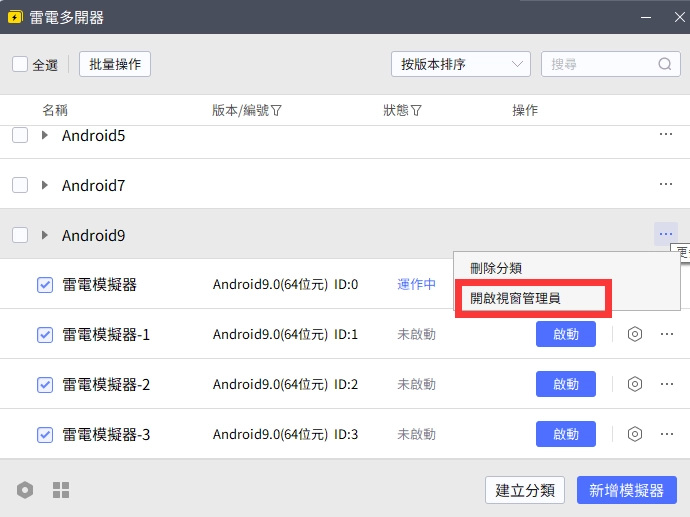Open more options for Android7 group

[x=666, y=184]
